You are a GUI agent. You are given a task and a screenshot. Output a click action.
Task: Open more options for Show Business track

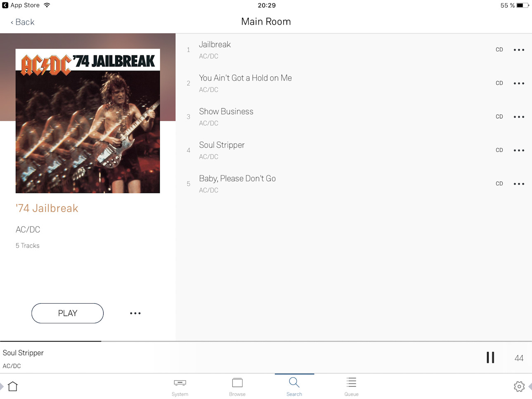pos(519,117)
